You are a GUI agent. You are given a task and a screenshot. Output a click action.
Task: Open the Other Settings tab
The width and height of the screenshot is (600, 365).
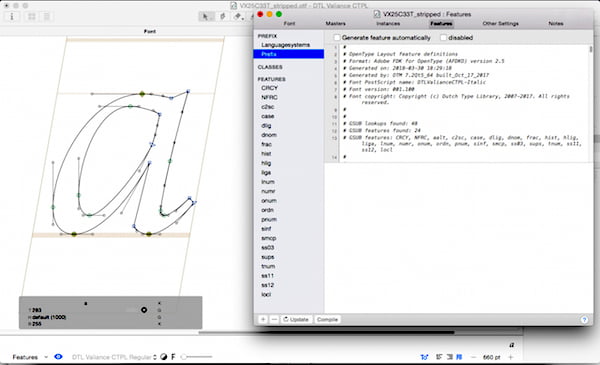coord(501,24)
